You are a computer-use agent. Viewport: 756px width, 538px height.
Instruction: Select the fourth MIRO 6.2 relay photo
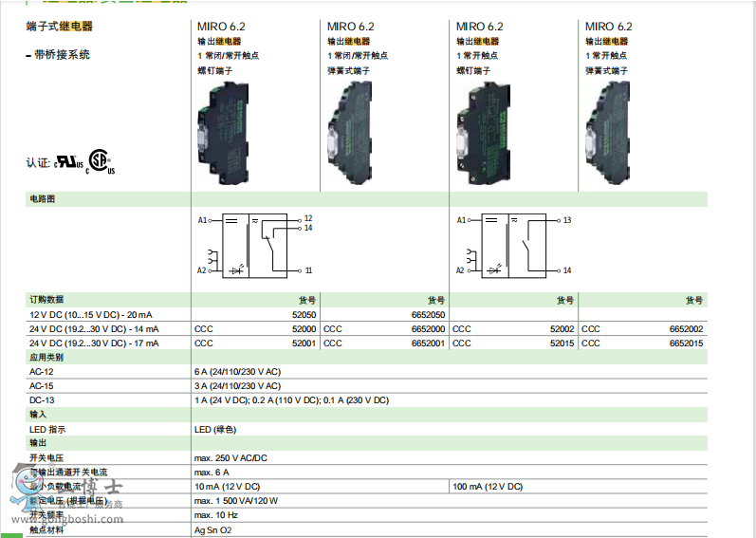pos(611,128)
